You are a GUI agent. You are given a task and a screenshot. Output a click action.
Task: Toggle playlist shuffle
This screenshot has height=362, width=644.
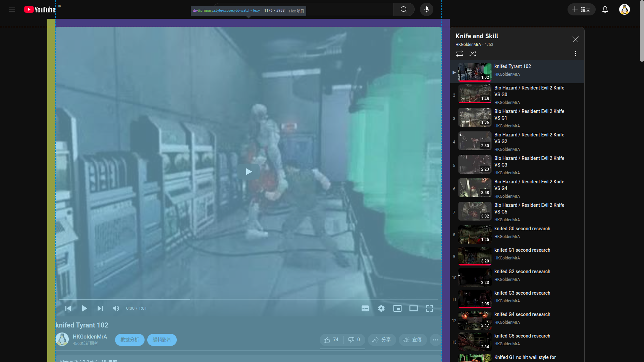(473, 54)
